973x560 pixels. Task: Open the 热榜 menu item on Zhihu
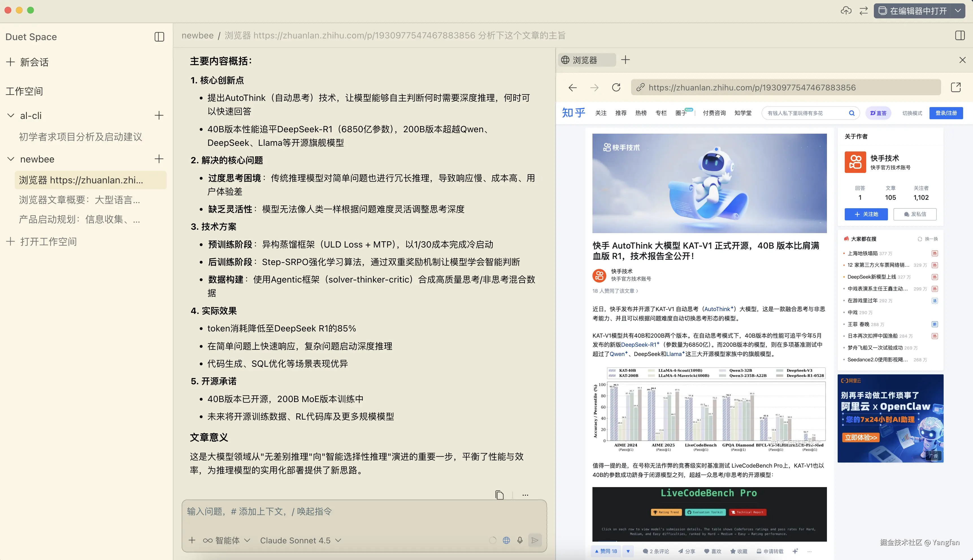[641, 113]
